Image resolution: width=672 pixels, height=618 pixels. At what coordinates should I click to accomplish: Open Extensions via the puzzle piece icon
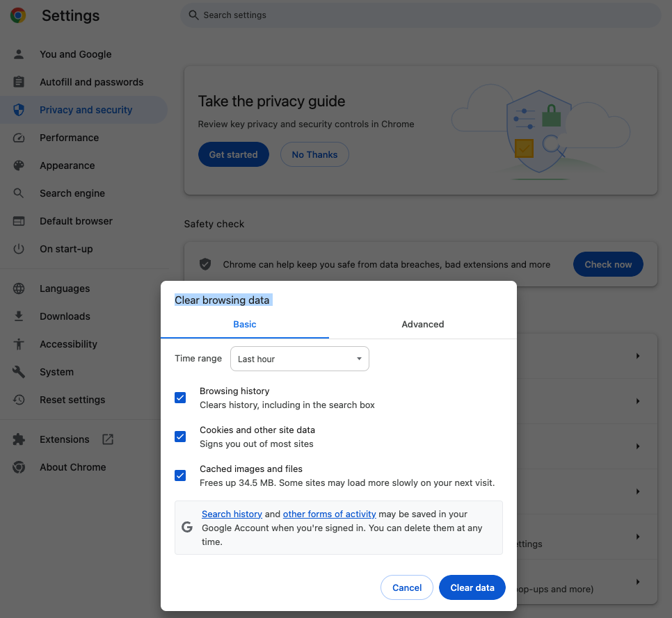pyautogui.click(x=18, y=439)
